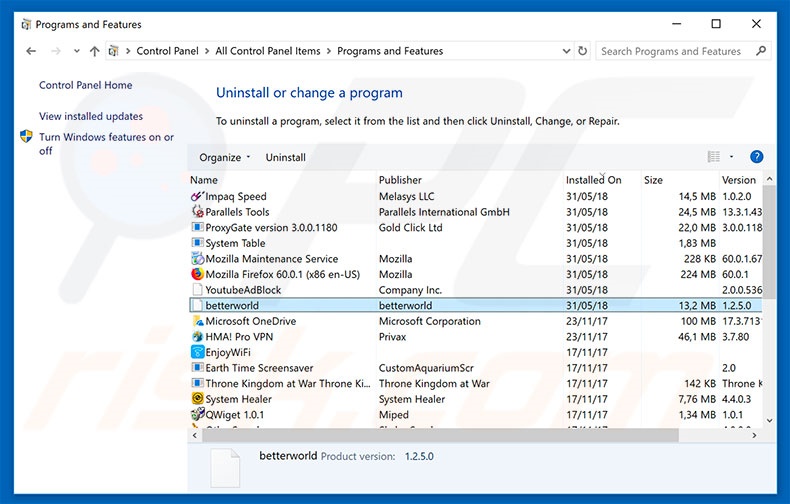This screenshot has height=504, width=790.
Task: Go back with the back arrow
Action: [x=31, y=51]
